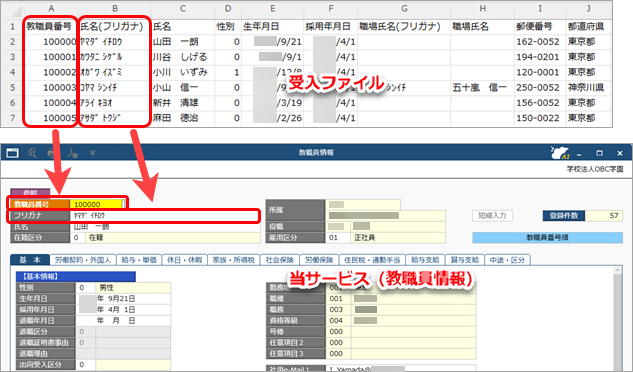This screenshot has height=372, width=633.
Task: Click the 採用年月日 date field
Action: tap(123, 310)
